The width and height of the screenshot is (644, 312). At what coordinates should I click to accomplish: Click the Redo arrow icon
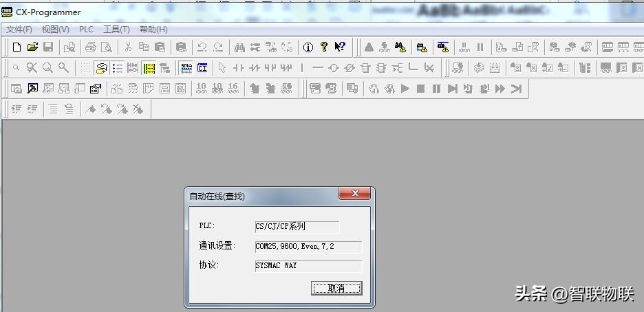pyautogui.click(x=218, y=47)
